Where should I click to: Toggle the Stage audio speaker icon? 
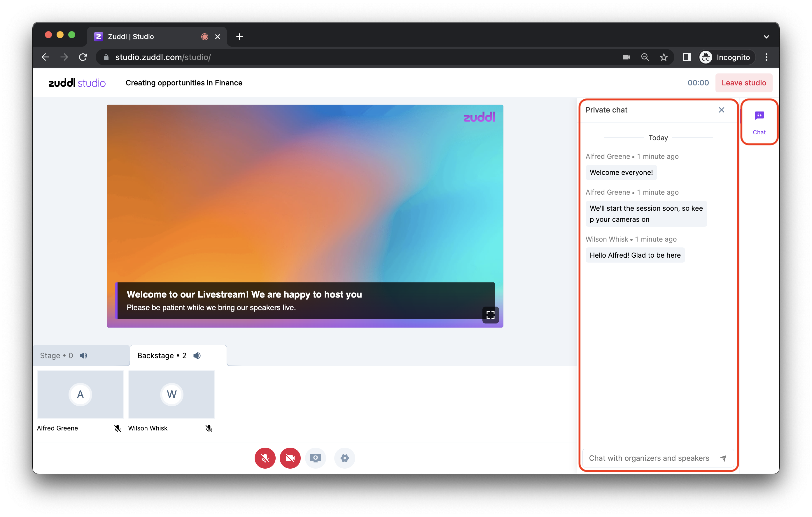pyautogui.click(x=84, y=356)
